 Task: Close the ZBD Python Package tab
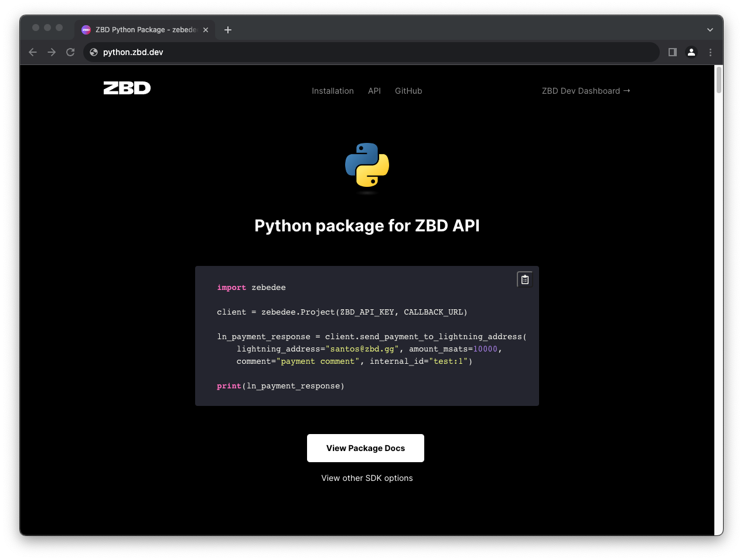click(206, 30)
